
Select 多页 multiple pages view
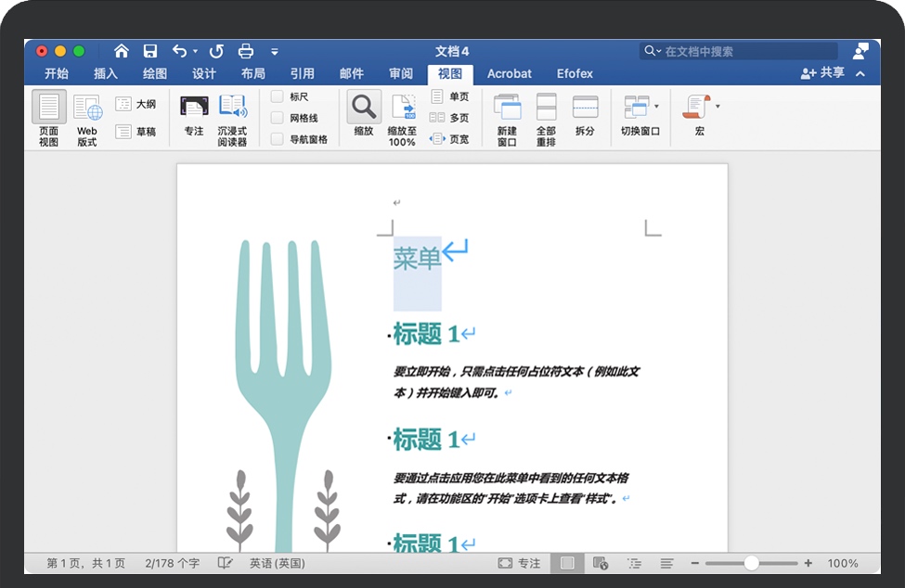pyautogui.click(x=449, y=118)
